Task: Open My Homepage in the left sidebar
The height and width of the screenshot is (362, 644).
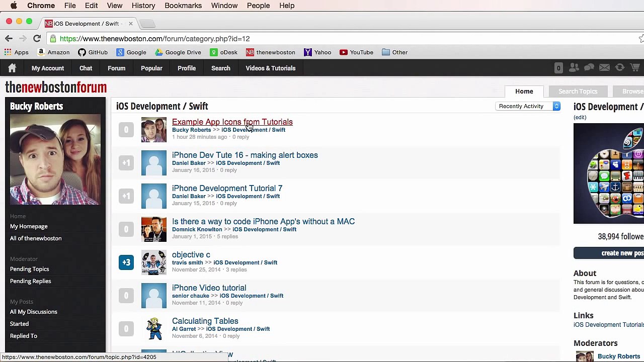Action: (x=29, y=226)
